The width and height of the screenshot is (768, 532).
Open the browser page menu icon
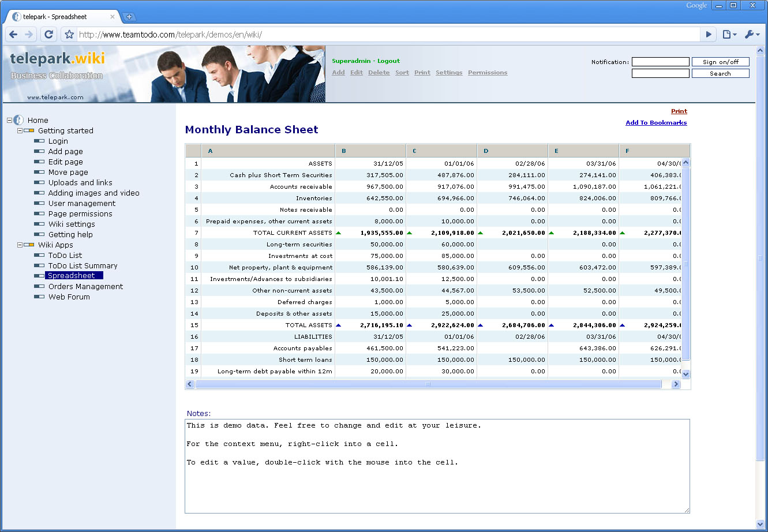(x=729, y=35)
